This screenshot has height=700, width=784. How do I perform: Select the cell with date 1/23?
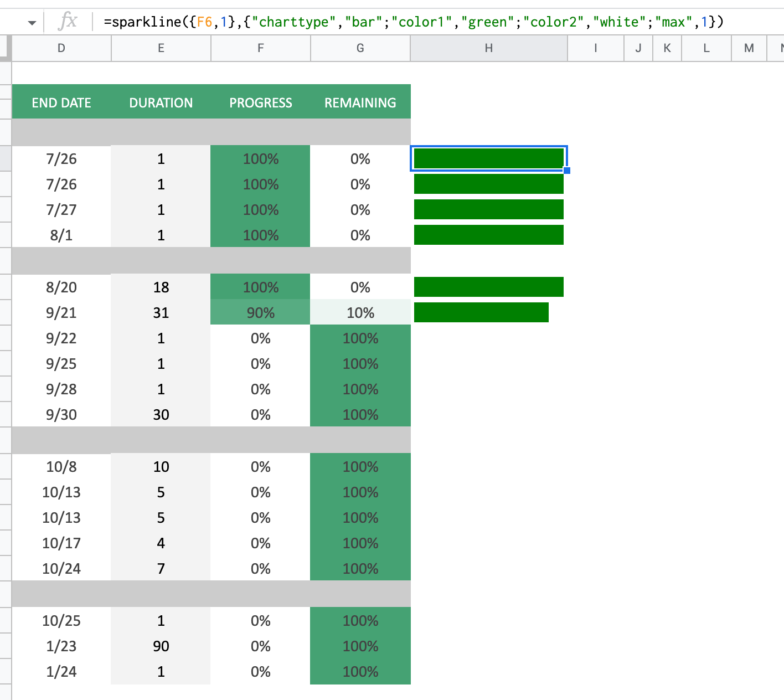click(61, 646)
